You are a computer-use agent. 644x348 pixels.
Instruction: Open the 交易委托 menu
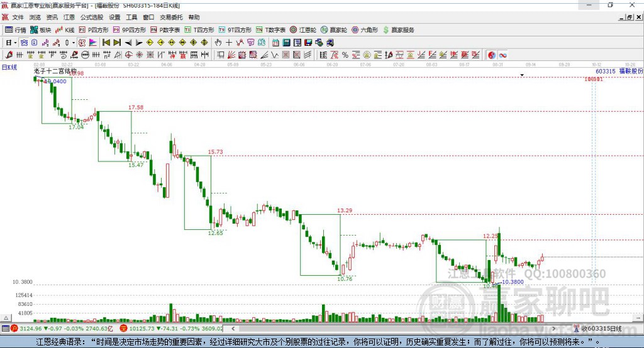171,17
